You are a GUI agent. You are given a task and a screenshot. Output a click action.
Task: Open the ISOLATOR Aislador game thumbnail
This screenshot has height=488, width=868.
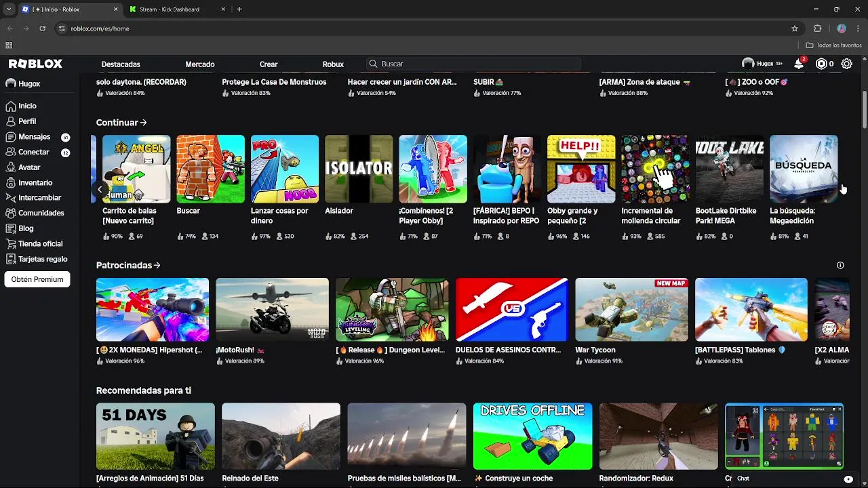coord(359,169)
